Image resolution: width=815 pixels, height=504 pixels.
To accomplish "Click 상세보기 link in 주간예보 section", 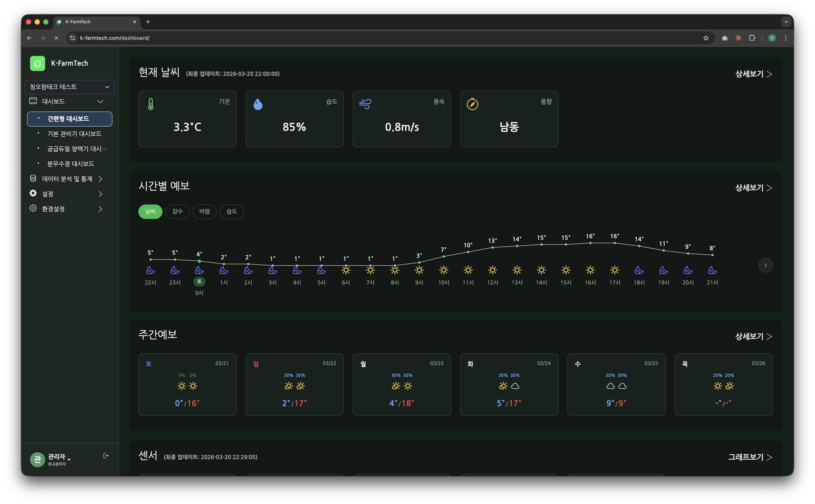I will pos(753,336).
